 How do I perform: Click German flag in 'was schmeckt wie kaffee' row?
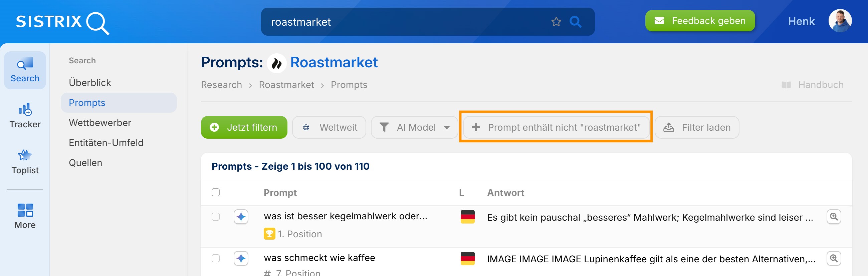point(468,258)
